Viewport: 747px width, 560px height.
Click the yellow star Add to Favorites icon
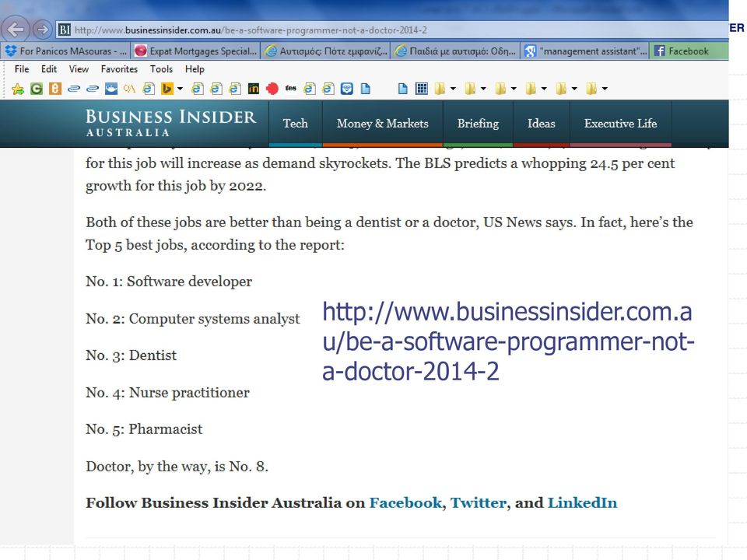[x=18, y=89]
